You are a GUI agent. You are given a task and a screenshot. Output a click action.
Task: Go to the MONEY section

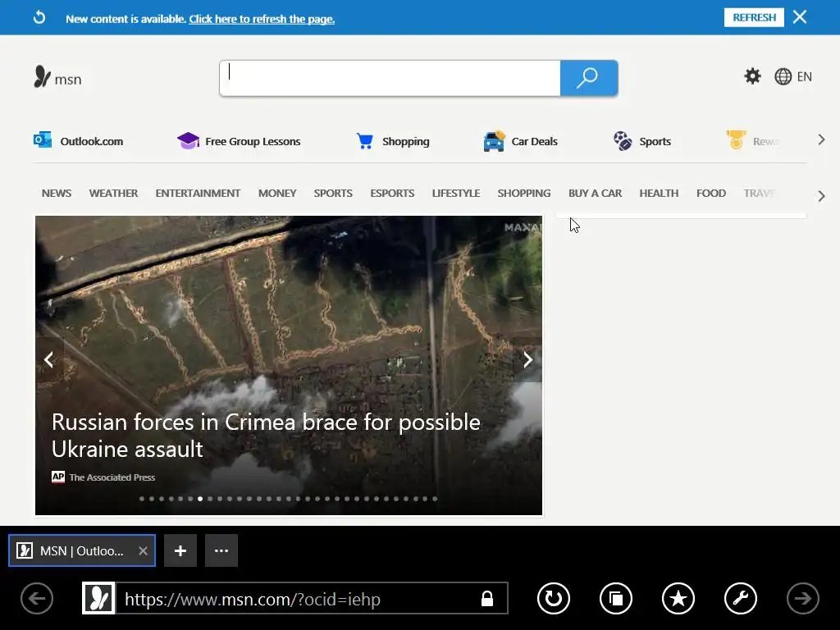(x=277, y=193)
